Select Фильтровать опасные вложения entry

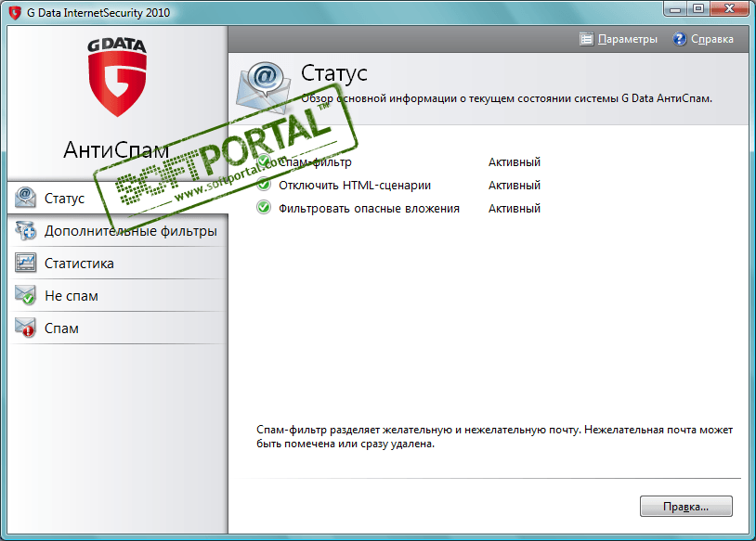tap(398, 208)
